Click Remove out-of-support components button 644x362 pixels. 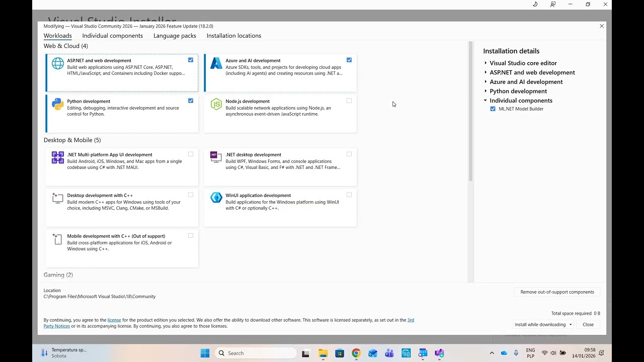pyautogui.click(x=557, y=292)
